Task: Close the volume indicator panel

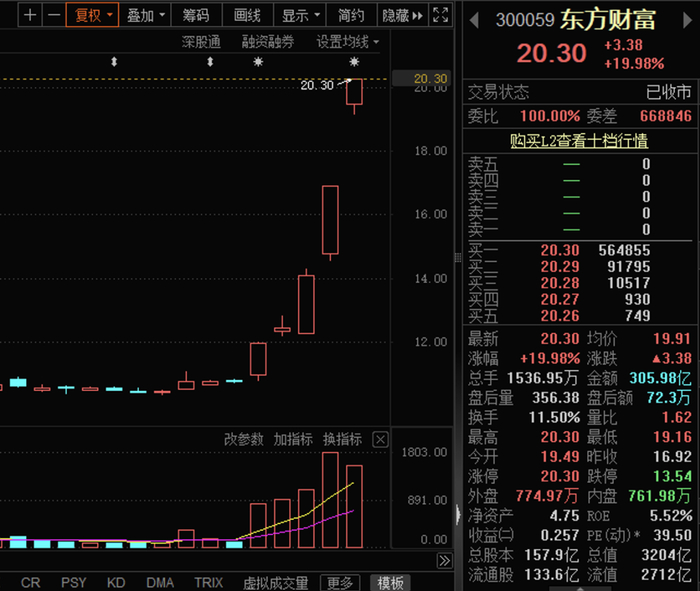Action: coord(380,440)
